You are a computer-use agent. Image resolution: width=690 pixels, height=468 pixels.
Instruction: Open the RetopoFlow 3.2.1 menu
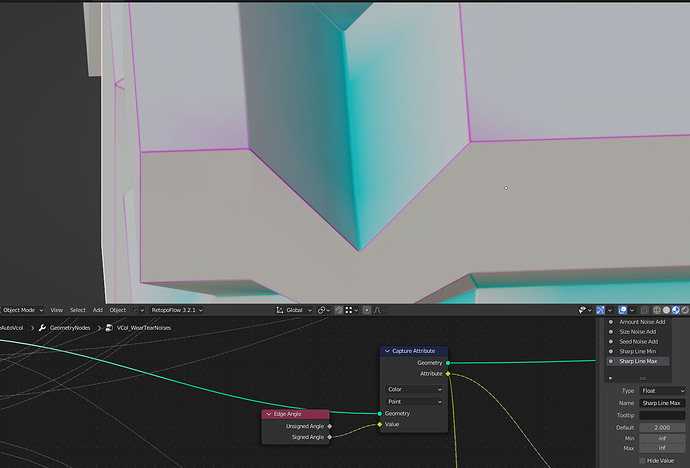(x=176, y=310)
